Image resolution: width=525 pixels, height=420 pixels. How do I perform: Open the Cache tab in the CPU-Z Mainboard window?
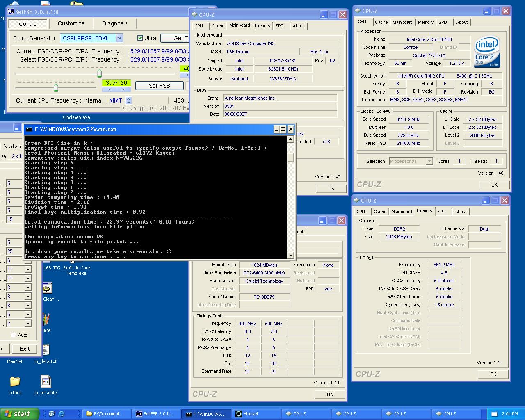click(218, 26)
